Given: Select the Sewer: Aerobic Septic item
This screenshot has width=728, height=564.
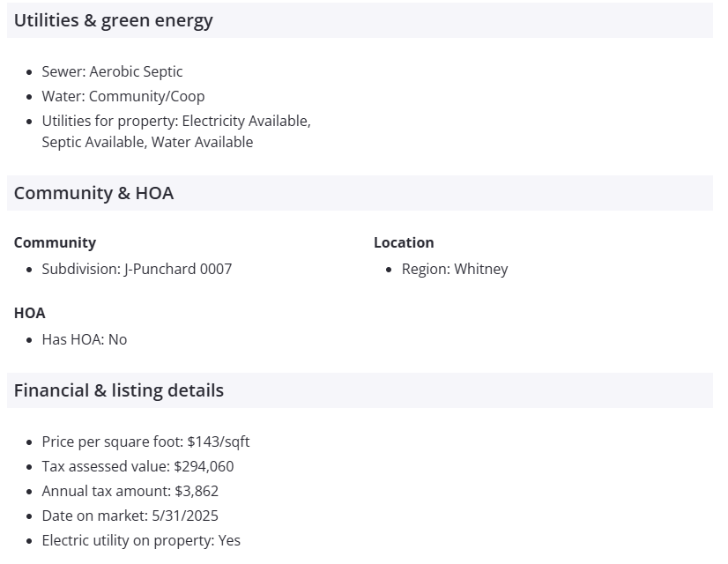Looking at the screenshot, I should [x=112, y=71].
